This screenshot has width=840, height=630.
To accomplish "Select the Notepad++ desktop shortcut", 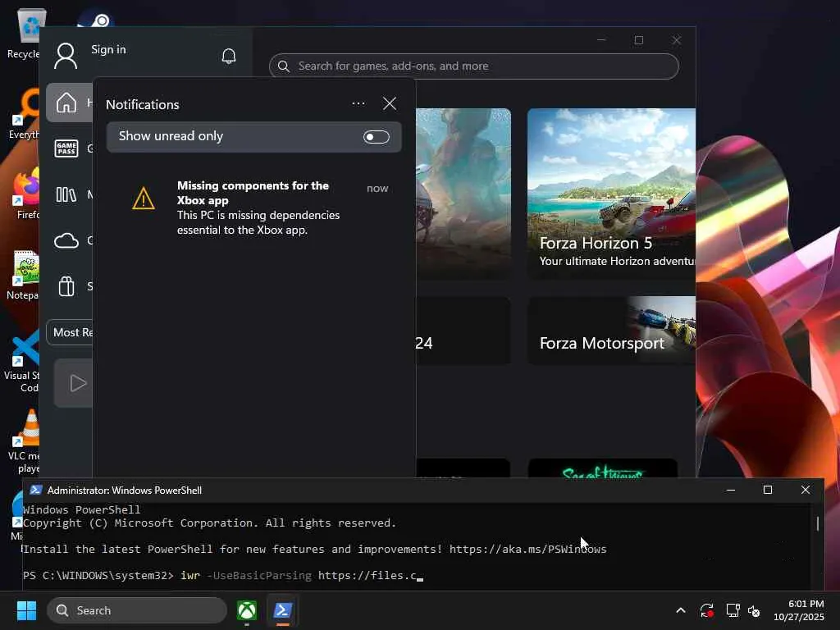I will point(22,274).
